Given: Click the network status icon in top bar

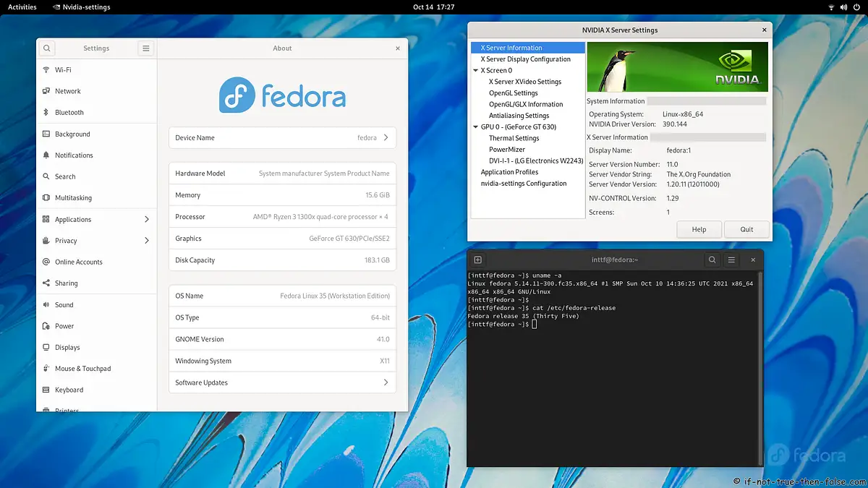Looking at the screenshot, I should click(x=831, y=7).
